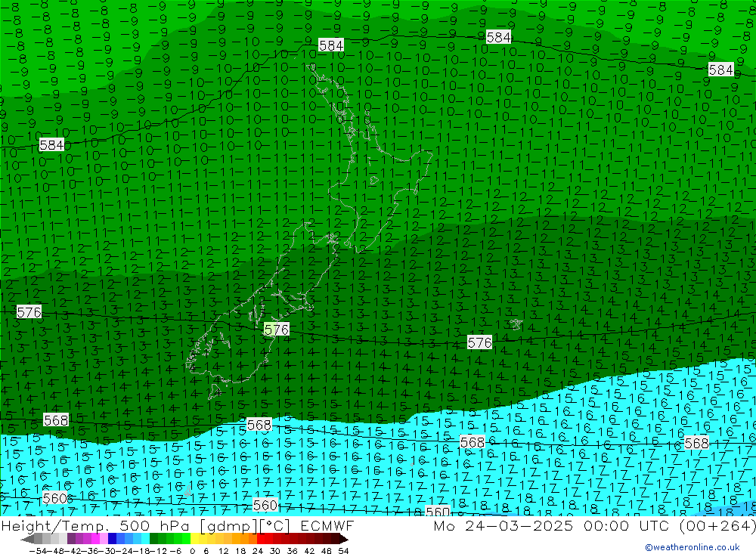
Task: Click the chart title 'Height/Temp. 500 hPa'
Action: coord(97,525)
